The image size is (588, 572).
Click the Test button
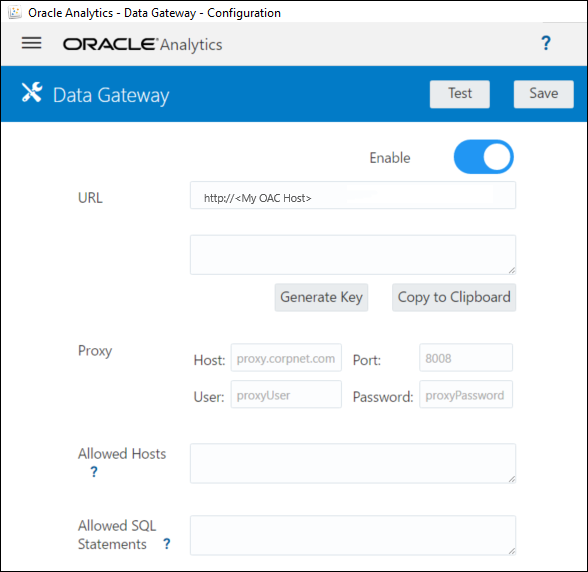click(460, 94)
